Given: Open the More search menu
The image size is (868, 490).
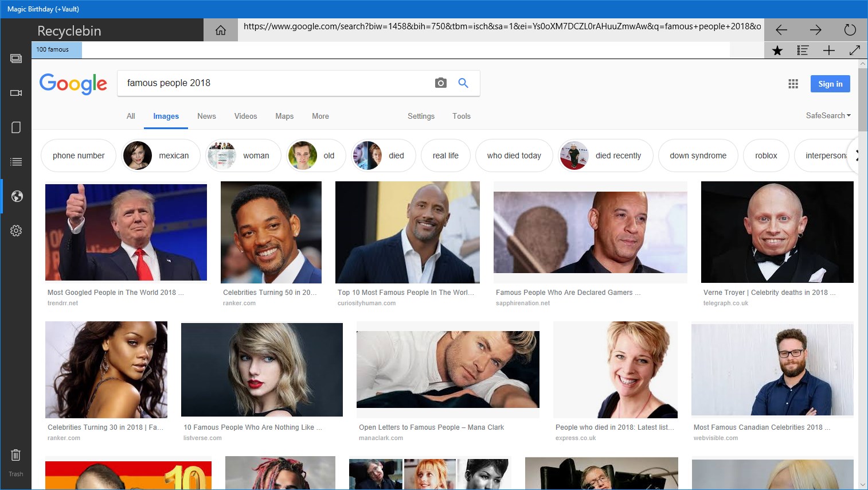Looking at the screenshot, I should point(320,116).
